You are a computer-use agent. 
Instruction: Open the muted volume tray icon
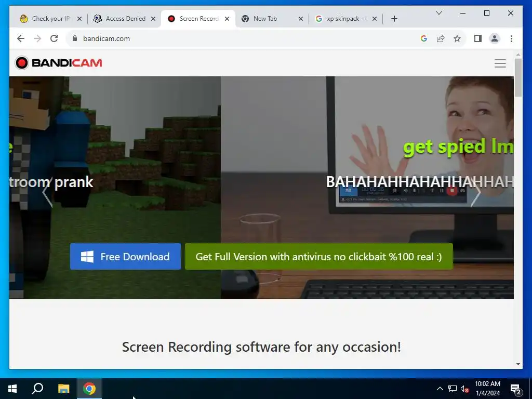coord(465,389)
